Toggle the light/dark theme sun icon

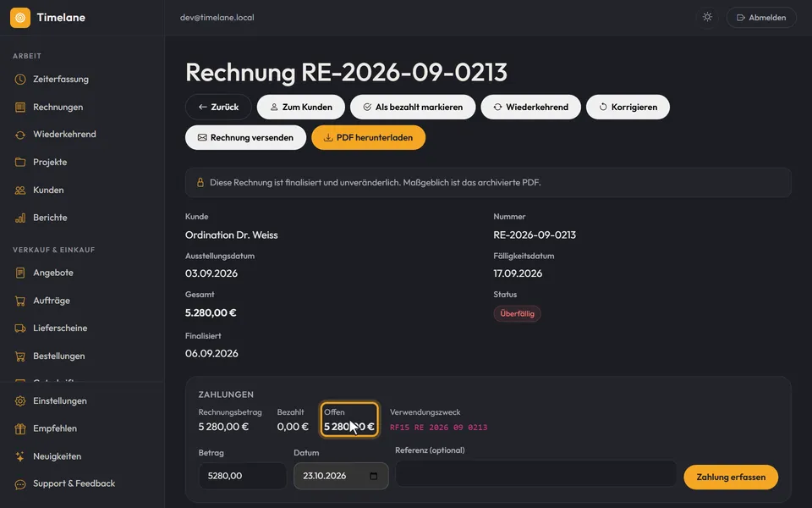tap(707, 17)
